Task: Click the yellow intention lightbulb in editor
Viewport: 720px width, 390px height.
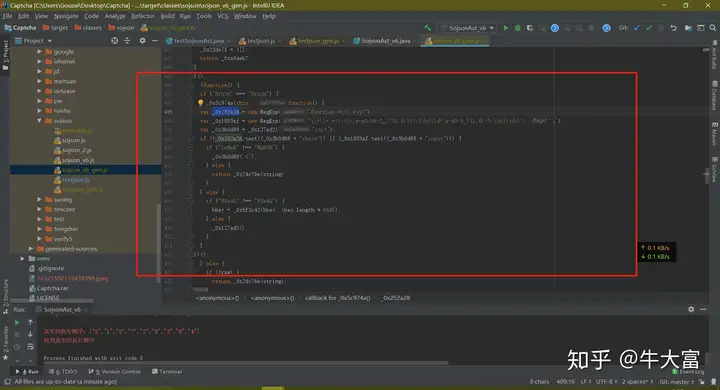Action: [x=201, y=103]
